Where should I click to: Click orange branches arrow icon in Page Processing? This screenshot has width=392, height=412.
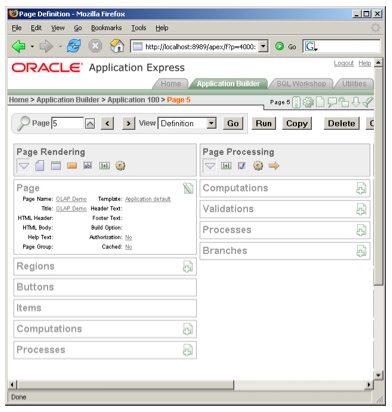coord(274,166)
